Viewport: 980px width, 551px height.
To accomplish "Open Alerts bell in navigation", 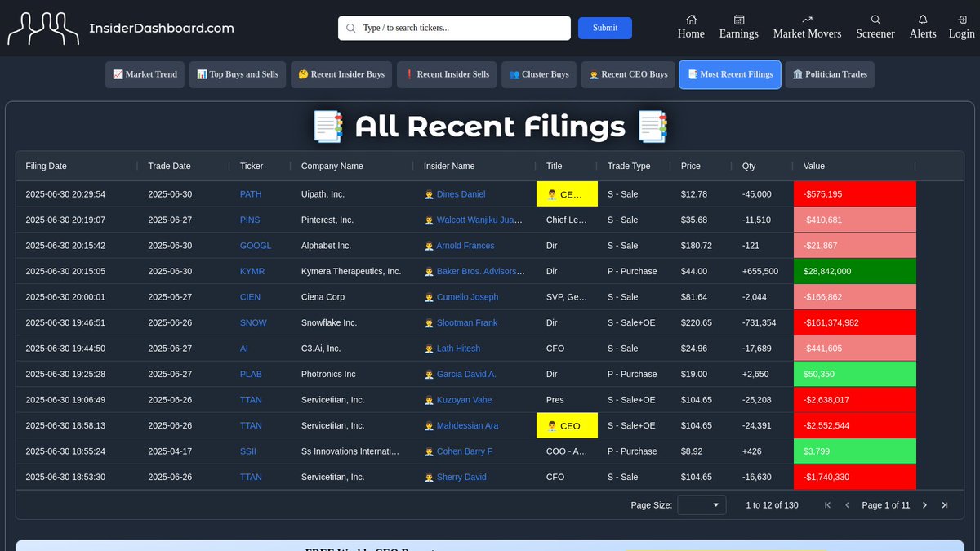I will (923, 27).
